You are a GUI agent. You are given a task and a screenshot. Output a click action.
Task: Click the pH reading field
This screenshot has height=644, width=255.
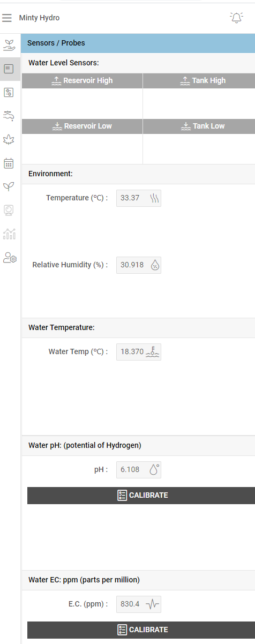(x=139, y=470)
